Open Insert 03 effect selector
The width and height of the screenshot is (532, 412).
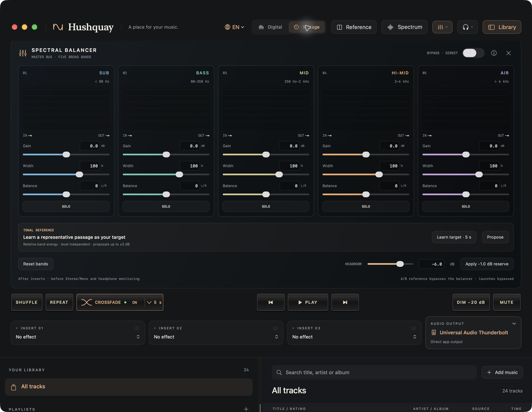354,337
